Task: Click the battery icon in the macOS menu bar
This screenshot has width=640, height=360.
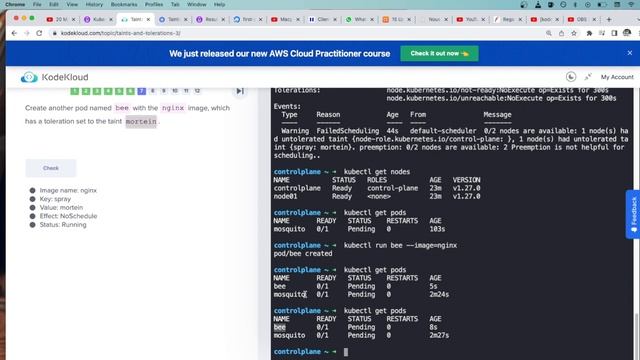Action: 602,4
